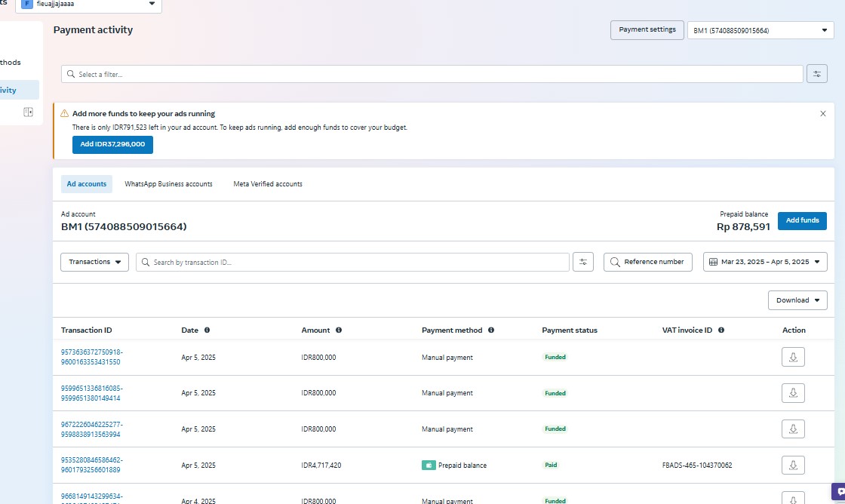Open the Mar 23 – Apr 5 date range picker
Viewport: 845px width, 504px height.
click(765, 262)
